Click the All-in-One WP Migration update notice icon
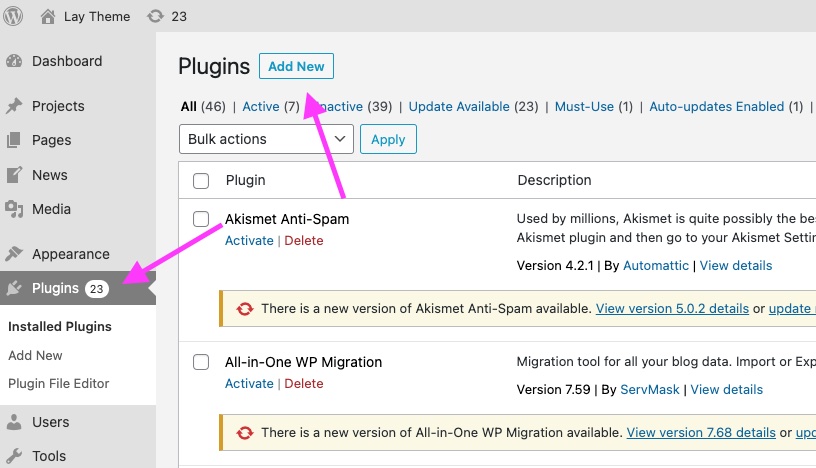Screen dimensions: 816x468 point(245,433)
